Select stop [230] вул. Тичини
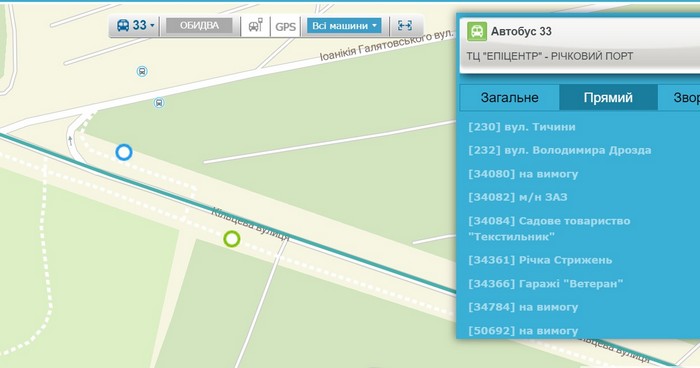The width and height of the screenshot is (700, 368). coord(522,127)
